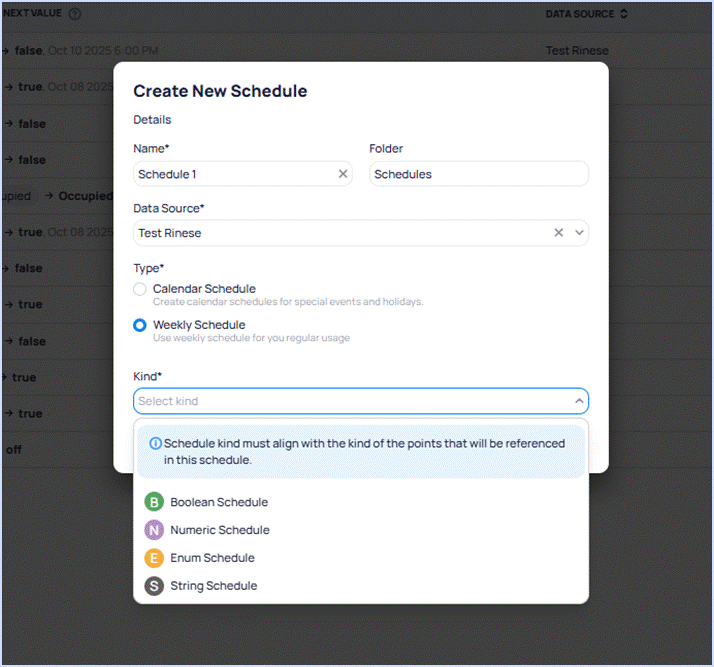Expand the Data Source dropdown chevron
Viewport: 714px width, 667px height.
click(x=578, y=233)
